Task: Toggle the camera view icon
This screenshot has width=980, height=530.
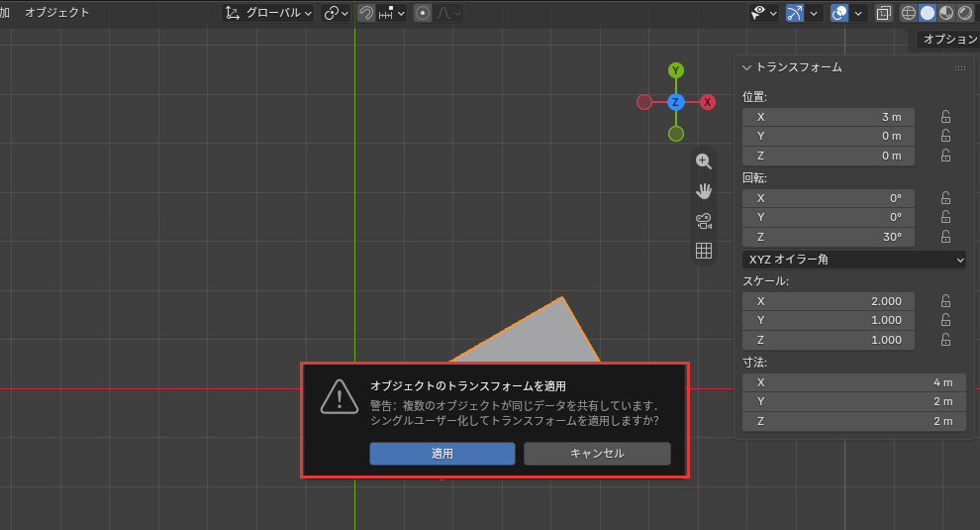Action: coord(704,221)
